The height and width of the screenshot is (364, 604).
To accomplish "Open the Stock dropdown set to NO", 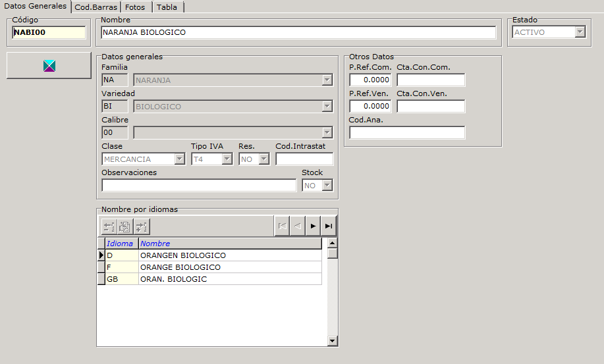I will [x=327, y=186].
